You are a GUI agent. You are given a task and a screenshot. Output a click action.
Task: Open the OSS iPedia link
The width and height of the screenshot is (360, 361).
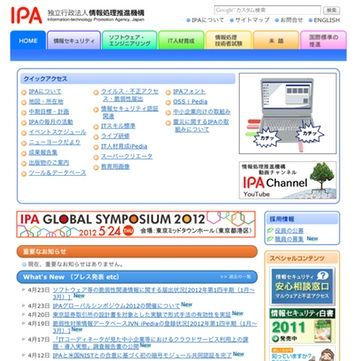tap(190, 102)
